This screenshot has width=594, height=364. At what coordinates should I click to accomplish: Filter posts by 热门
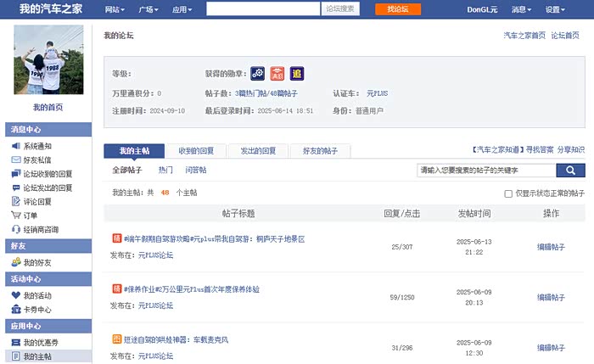click(165, 171)
